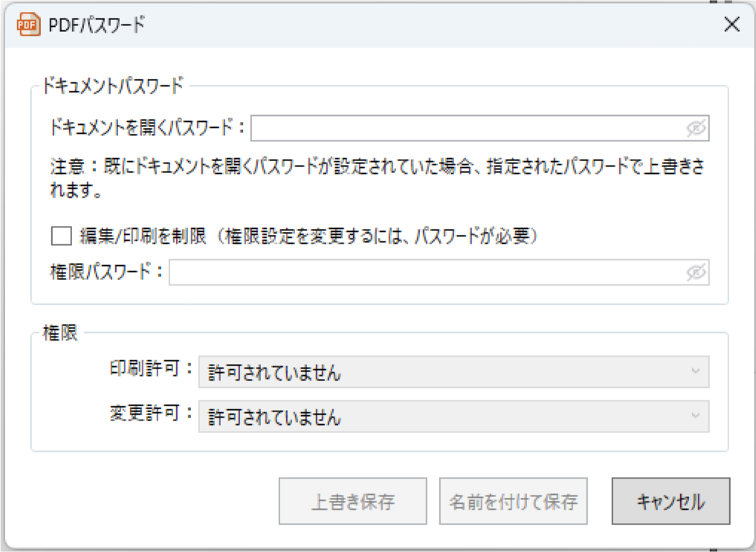Click the PDFパスワード title text
Viewport: 756px width, 552px height.
(97, 25)
